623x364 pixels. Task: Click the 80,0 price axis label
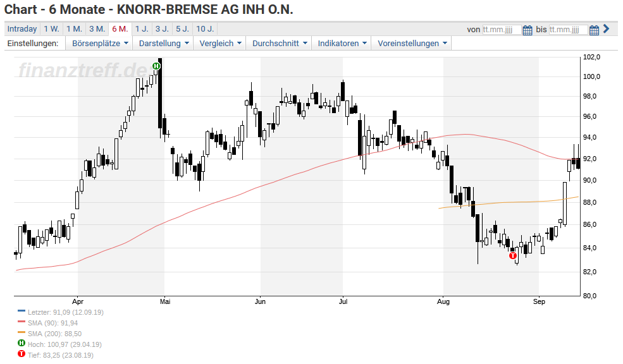coord(589,296)
